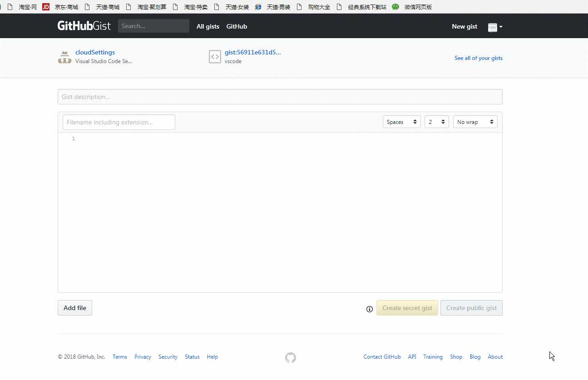
Task: Open the Training footer link
Action: coord(433,357)
